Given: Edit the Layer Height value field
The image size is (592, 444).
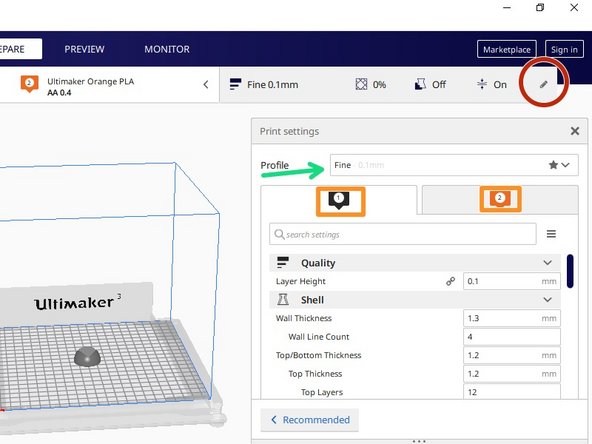Looking at the screenshot, I should [512, 281].
